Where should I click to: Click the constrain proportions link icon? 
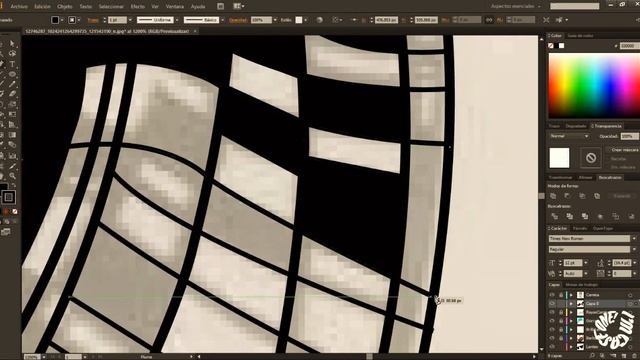489,20
